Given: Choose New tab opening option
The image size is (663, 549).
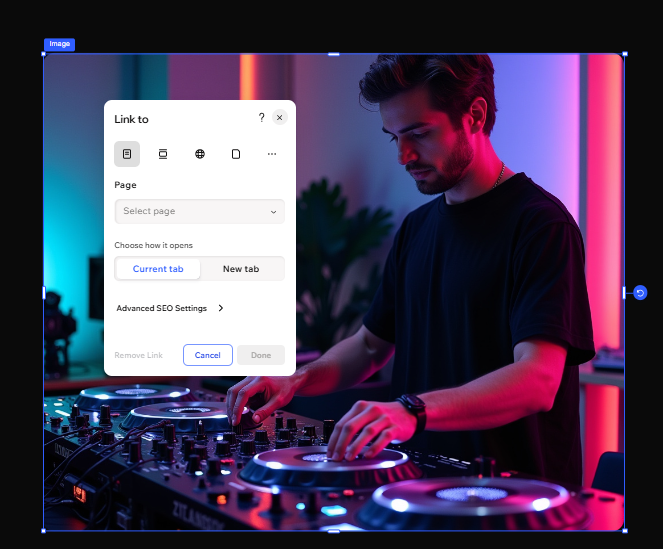Looking at the screenshot, I should click(241, 269).
